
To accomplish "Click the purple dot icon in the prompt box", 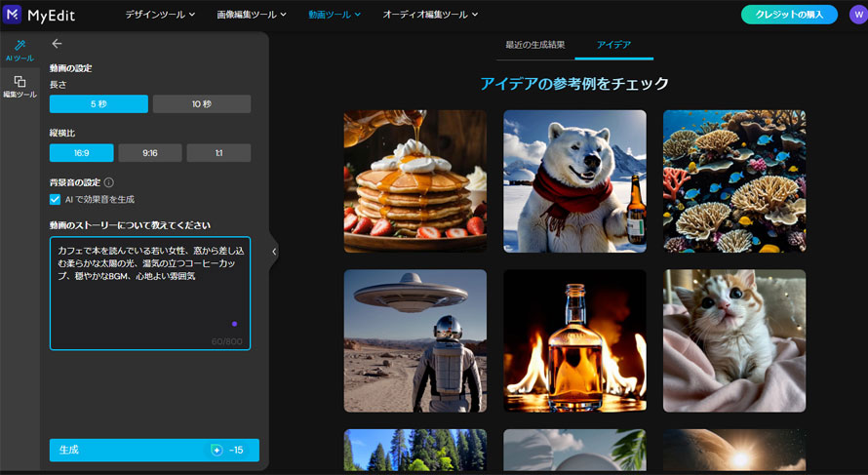I will click(x=234, y=324).
